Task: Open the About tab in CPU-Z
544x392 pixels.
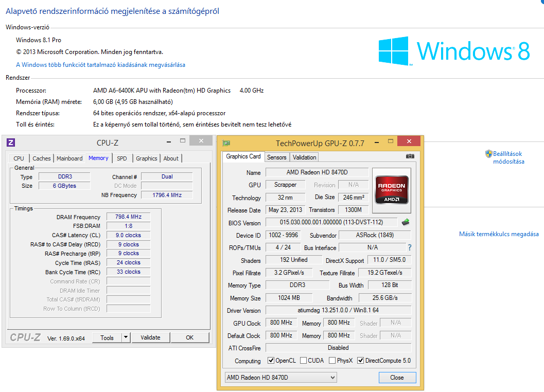Action: tap(171, 158)
